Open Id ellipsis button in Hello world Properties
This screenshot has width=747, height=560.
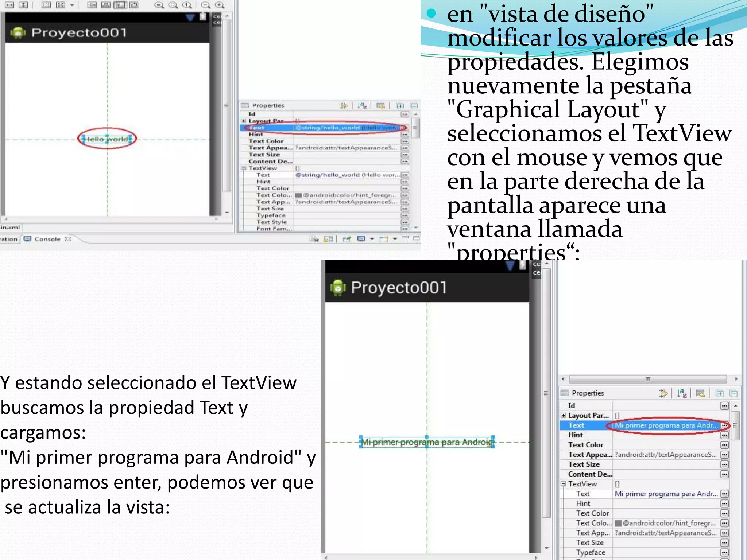(x=405, y=114)
